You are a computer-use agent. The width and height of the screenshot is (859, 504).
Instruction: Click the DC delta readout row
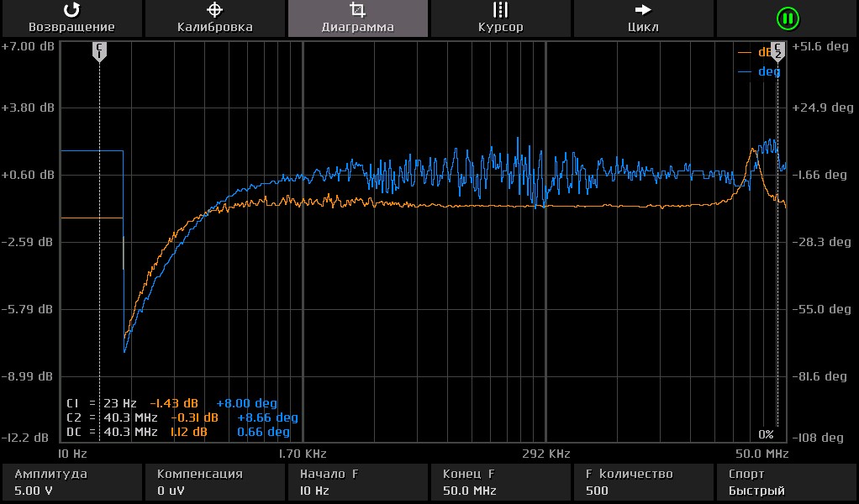coord(177,432)
